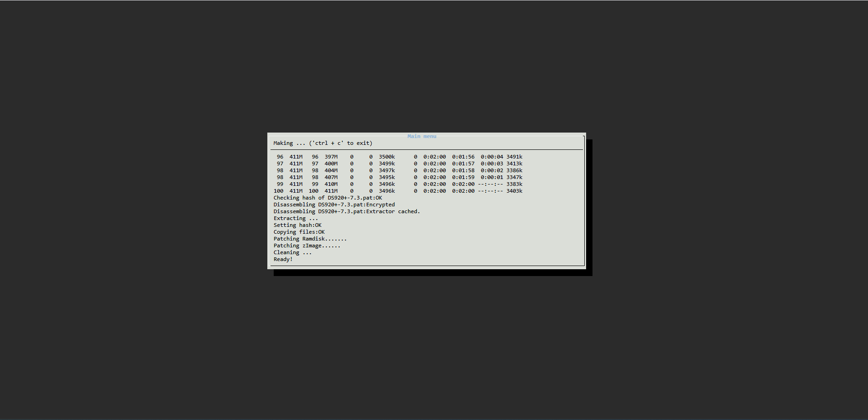Image resolution: width=868 pixels, height=420 pixels.
Task: Click the 3491k speed value in first row
Action: pyautogui.click(x=514, y=157)
